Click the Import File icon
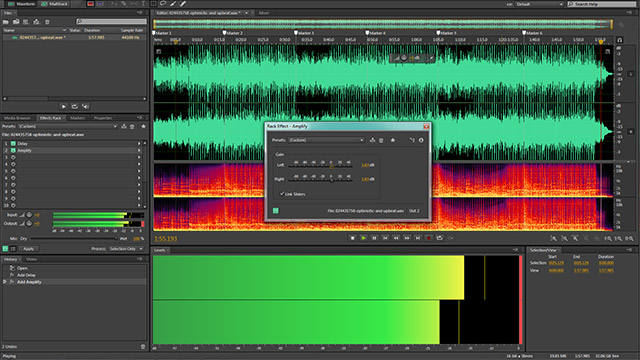640x360 pixels. click(16, 22)
